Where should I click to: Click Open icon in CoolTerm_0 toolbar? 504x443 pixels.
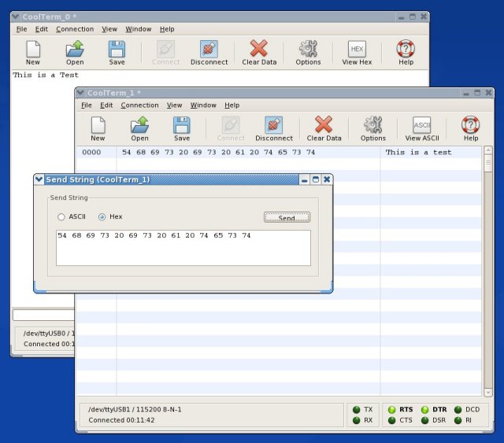pyautogui.click(x=75, y=49)
